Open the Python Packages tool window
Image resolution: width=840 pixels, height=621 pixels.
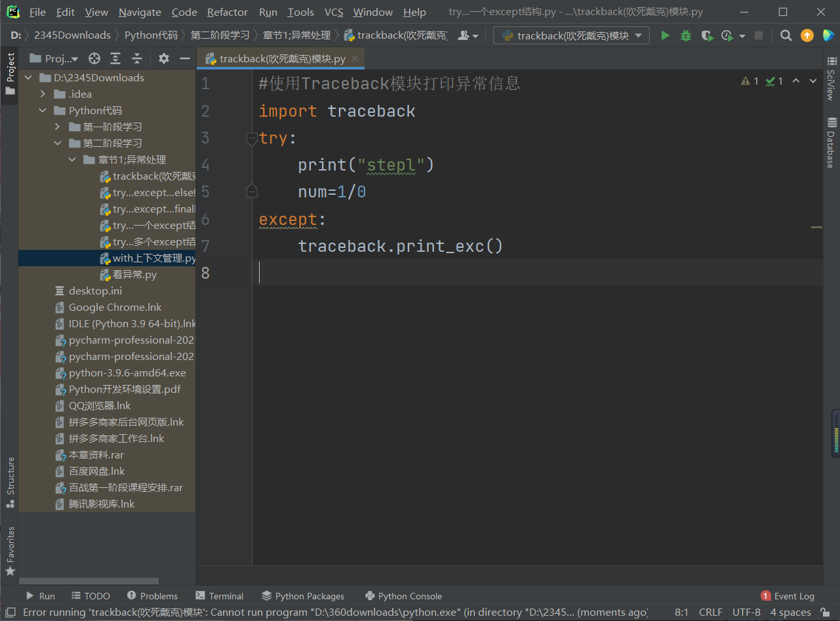pyautogui.click(x=303, y=596)
